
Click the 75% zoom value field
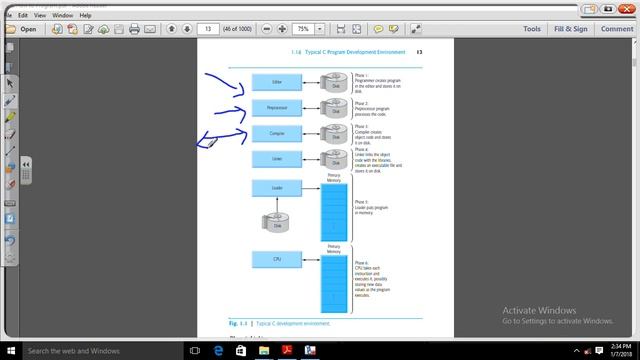(x=303, y=29)
